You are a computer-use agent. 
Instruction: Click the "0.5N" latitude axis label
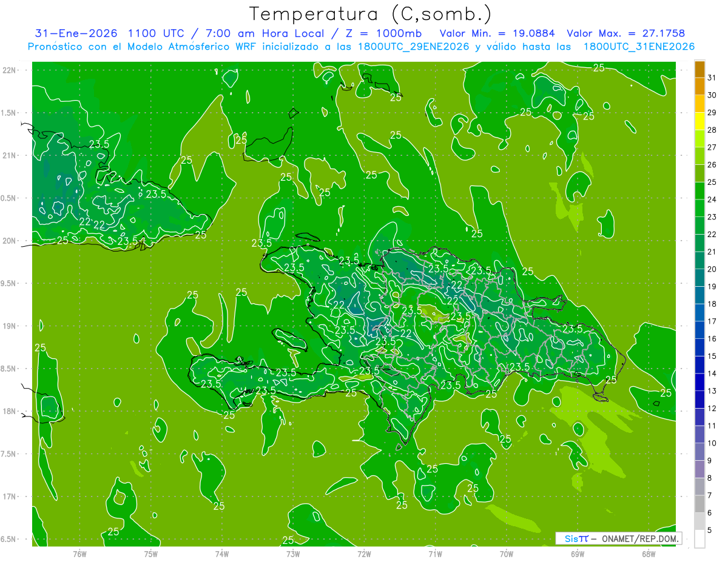pos(8,198)
